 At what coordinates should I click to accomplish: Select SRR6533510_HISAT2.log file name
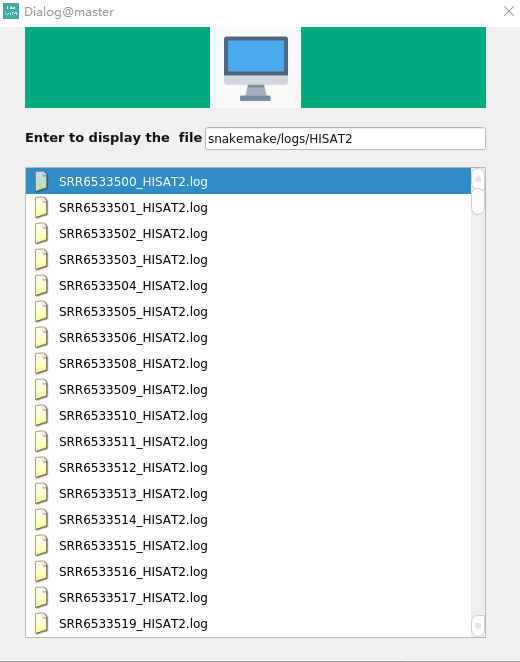(133, 416)
